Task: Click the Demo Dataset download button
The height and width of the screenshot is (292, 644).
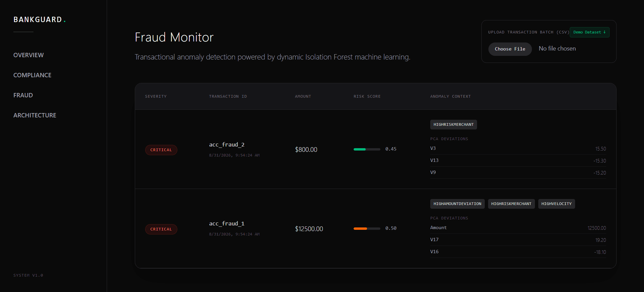Action: 589,32
